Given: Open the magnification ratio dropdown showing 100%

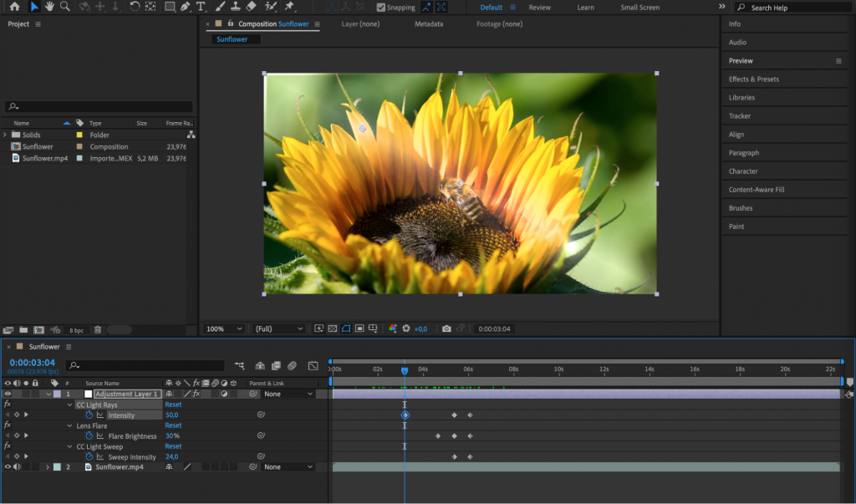Looking at the screenshot, I should point(224,328).
